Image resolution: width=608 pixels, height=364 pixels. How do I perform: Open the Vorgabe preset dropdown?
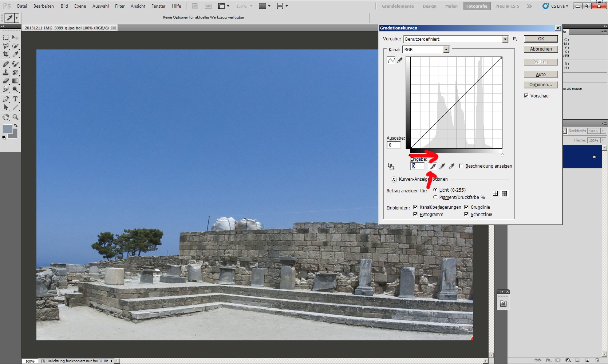(505, 39)
